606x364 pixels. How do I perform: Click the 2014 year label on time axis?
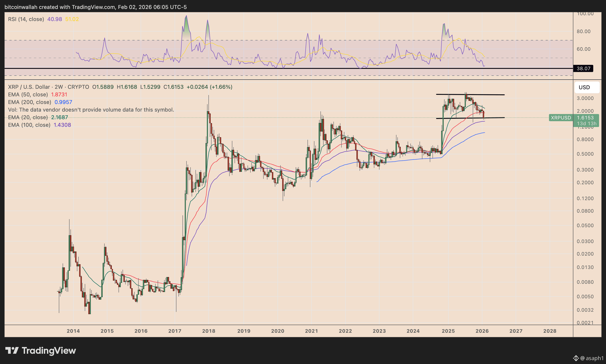[x=73, y=331]
